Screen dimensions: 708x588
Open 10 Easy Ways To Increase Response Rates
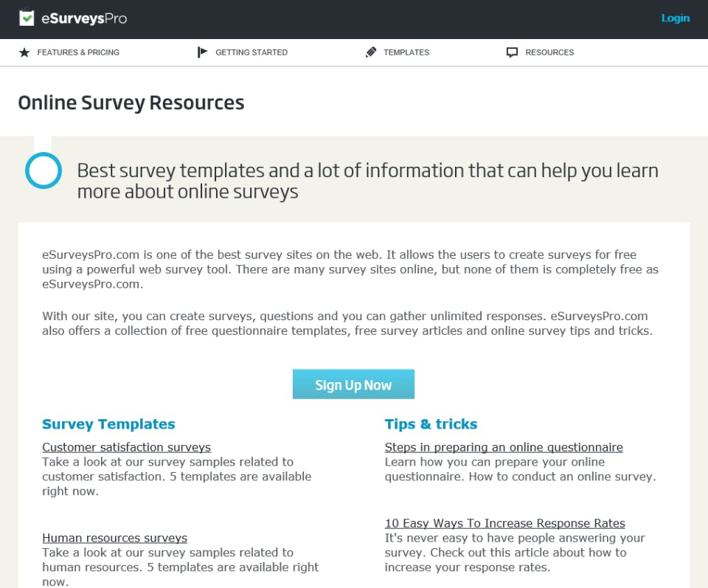tap(504, 523)
